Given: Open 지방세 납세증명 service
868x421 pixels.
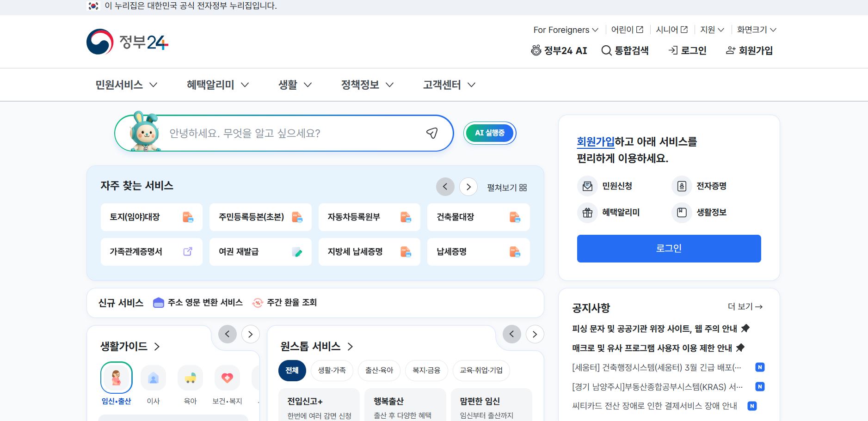Looking at the screenshot, I should [x=369, y=252].
